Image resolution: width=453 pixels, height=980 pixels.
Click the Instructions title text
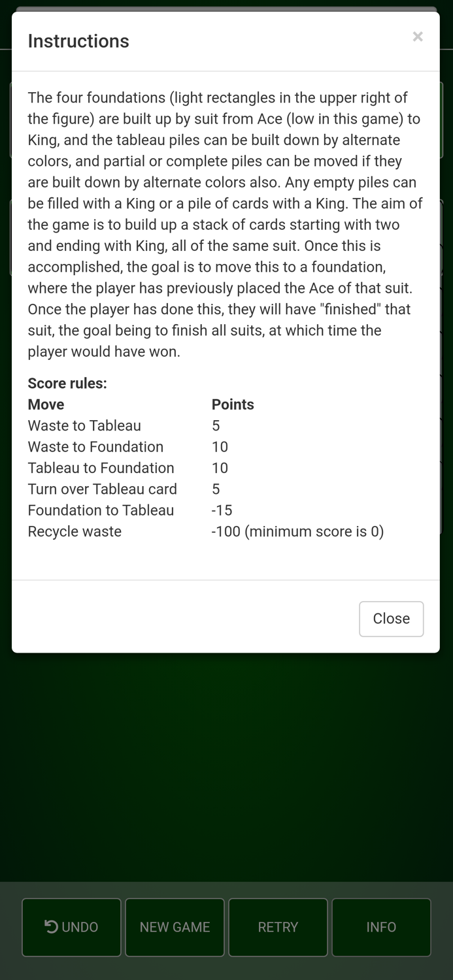pyautogui.click(x=78, y=41)
